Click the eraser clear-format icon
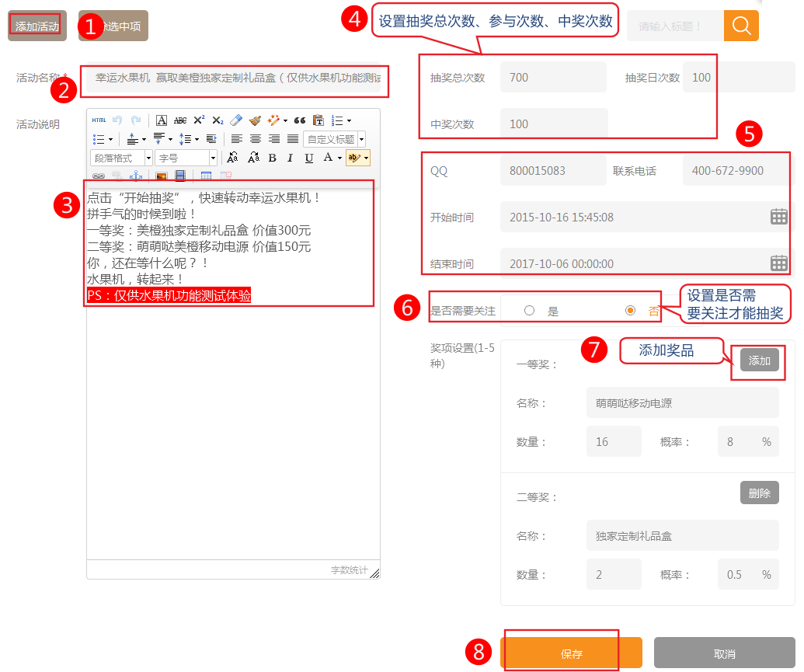This screenshot has width=804, height=672. point(237,120)
